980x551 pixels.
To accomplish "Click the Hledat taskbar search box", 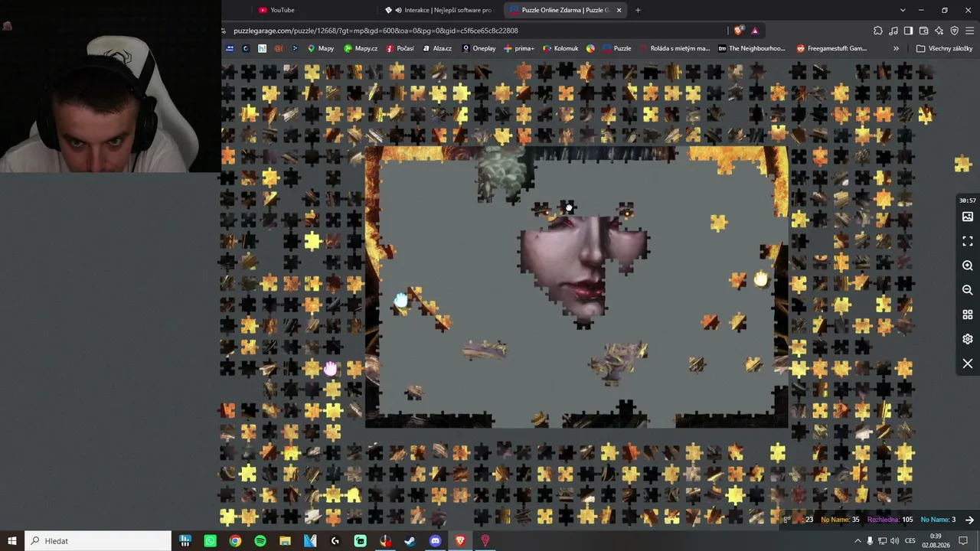I will (x=98, y=541).
